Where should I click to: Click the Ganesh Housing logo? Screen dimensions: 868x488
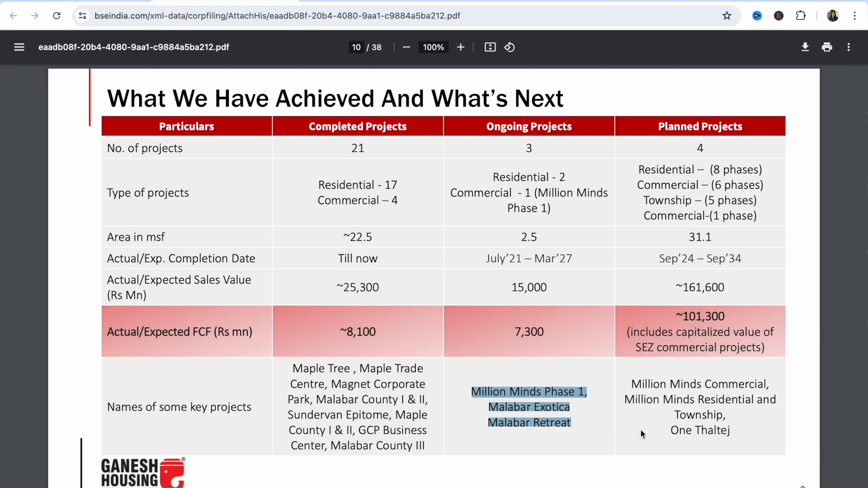click(x=143, y=473)
